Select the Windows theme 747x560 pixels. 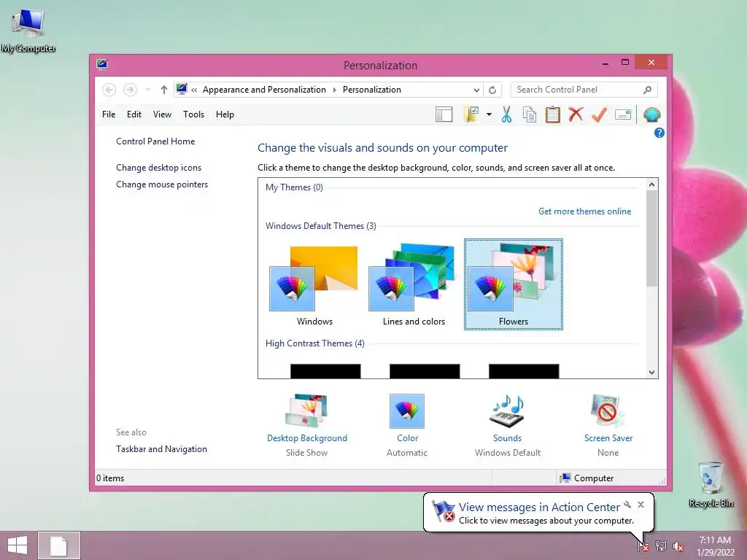[x=314, y=285]
